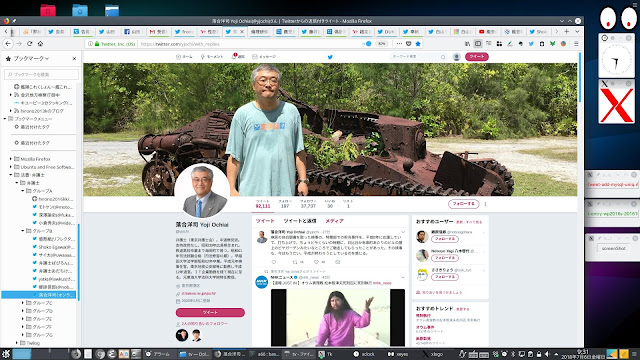Click the Twitter bird logo in header

330,57
